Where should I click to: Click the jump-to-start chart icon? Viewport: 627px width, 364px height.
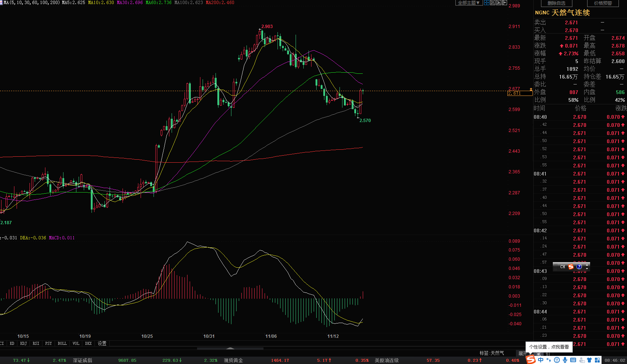click(x=493, y=3)
